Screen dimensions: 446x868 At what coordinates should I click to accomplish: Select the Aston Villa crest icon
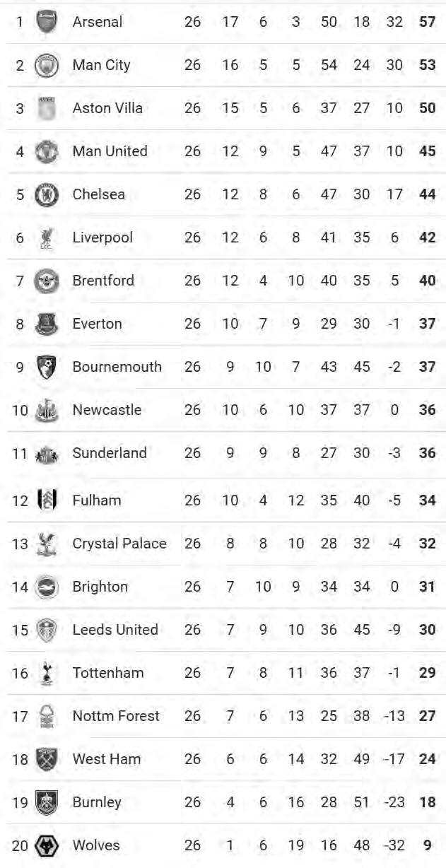point(47,108)
